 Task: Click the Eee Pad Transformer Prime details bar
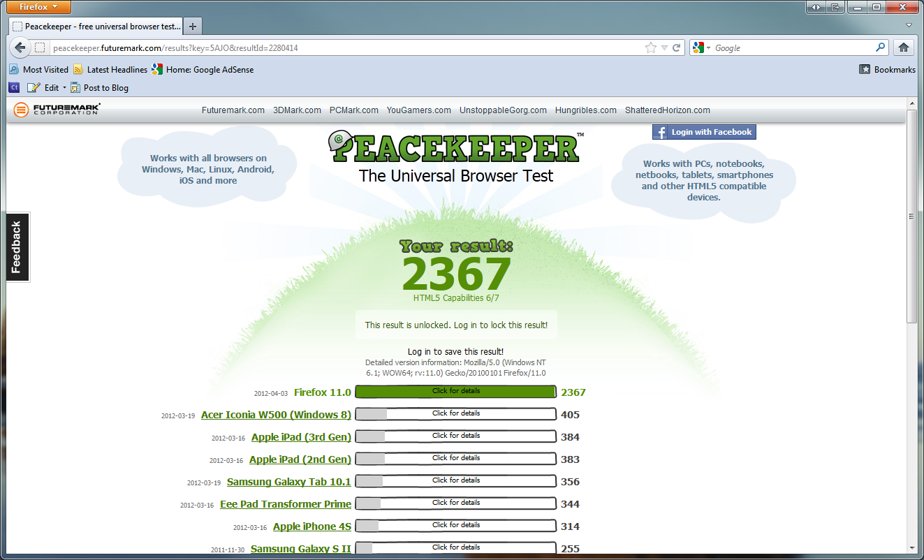click(455, 503)
